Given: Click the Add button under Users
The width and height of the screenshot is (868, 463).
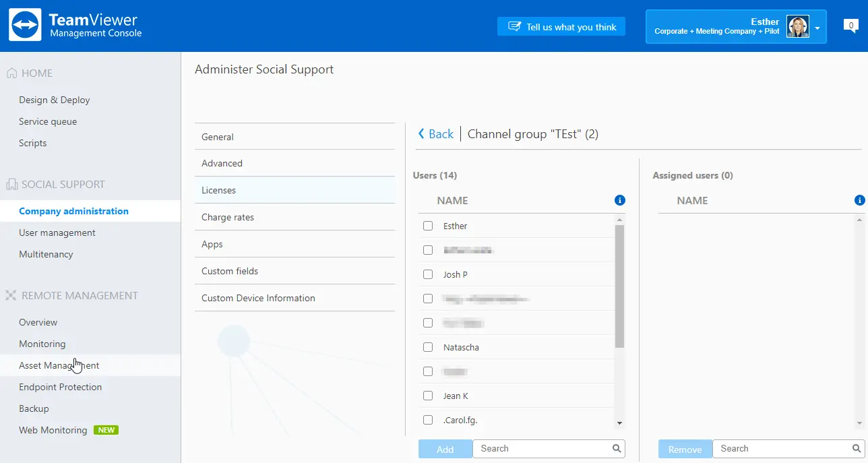Looking at the screenshot, I should pyautogui.click(x=445, y=449).
